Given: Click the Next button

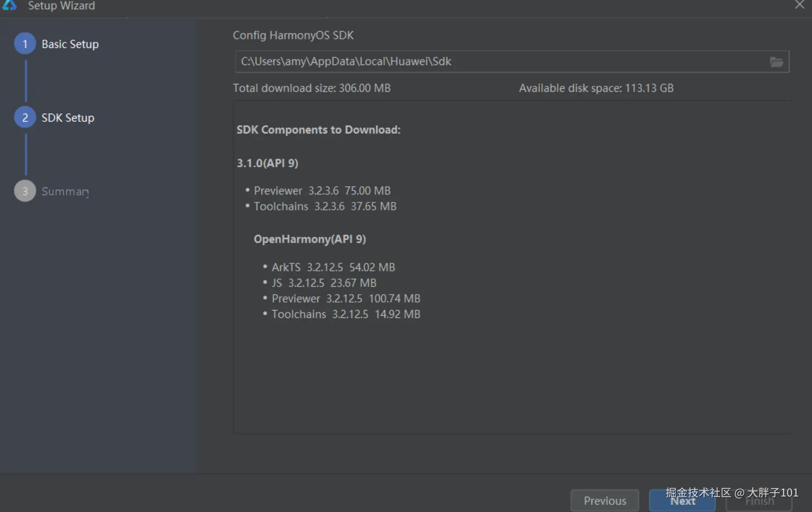Looking at the screenshot, I should click(x=682, y=501).
